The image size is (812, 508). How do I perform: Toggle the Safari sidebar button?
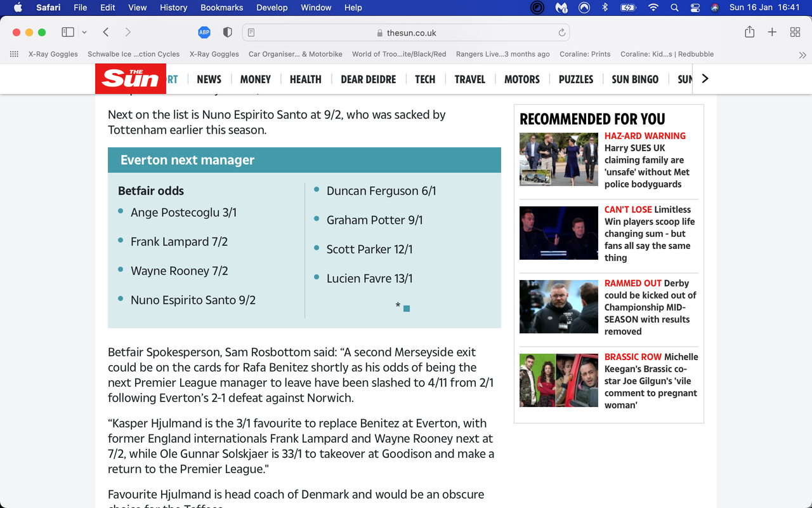coord(68,32)
